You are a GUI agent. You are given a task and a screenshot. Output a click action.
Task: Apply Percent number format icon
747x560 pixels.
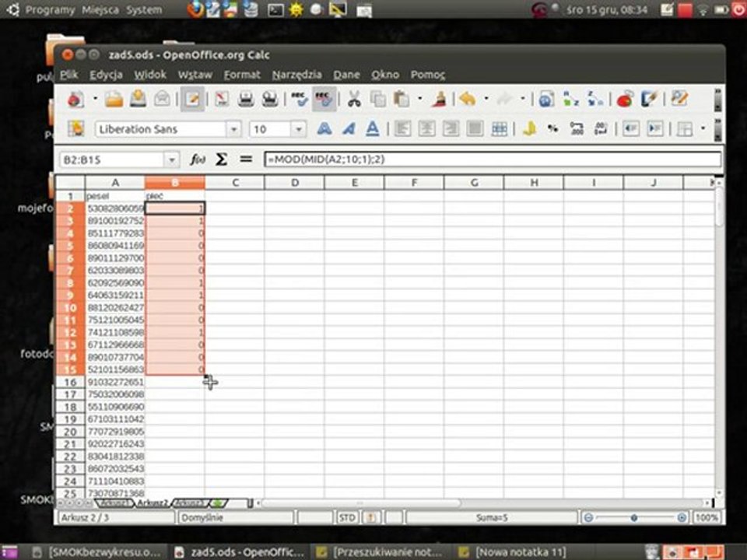(552, 128)
